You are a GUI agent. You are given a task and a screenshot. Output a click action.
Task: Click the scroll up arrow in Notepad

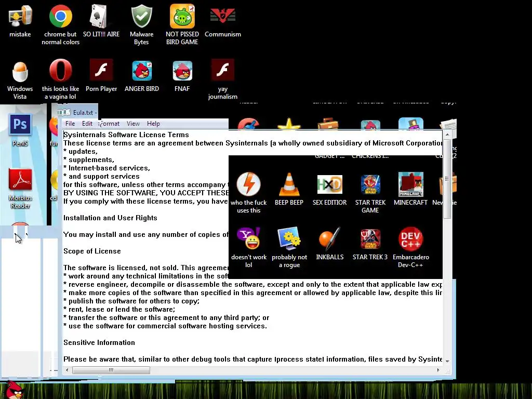coord(447,135)
